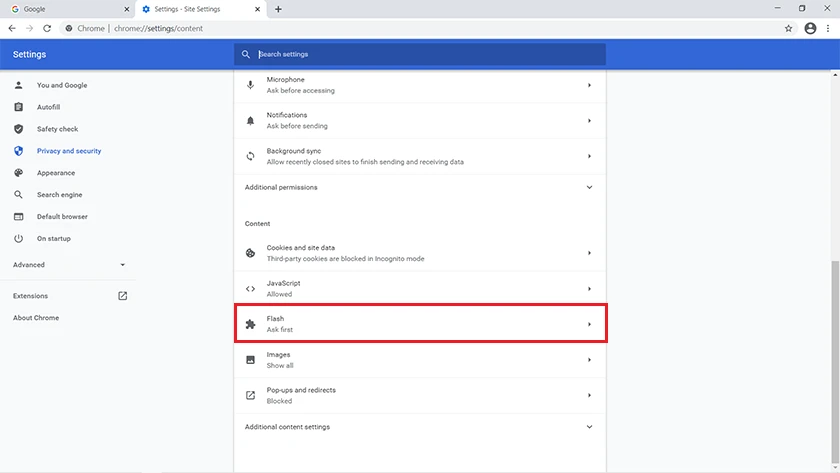The width and height of the screenshot is (840, 473).
Task: Expand Additional content settings chevron
Action: pos(589,427)
